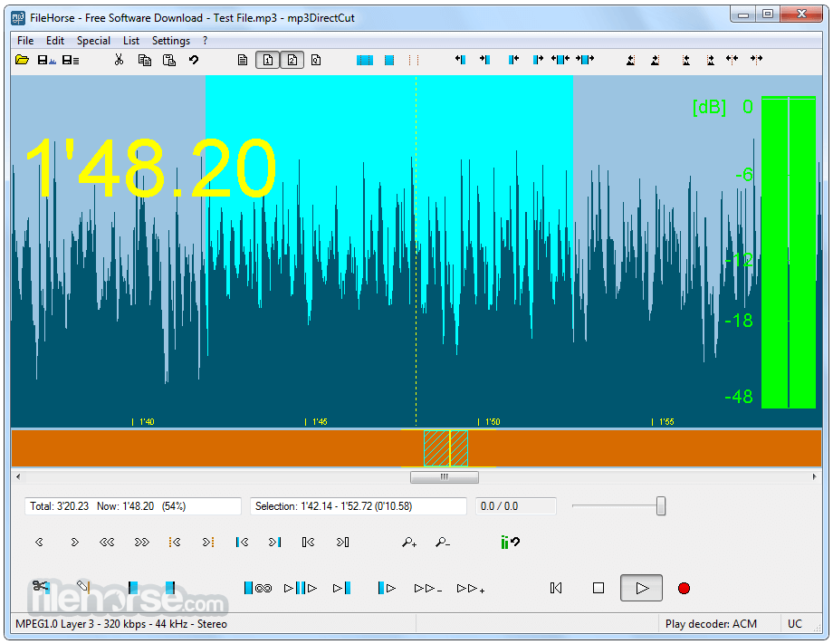Image resolution: width=833 pixels, height=644 pixels.
Task: Jump to selection end using the blue bar icon
Action: click(x=274, y=542)
